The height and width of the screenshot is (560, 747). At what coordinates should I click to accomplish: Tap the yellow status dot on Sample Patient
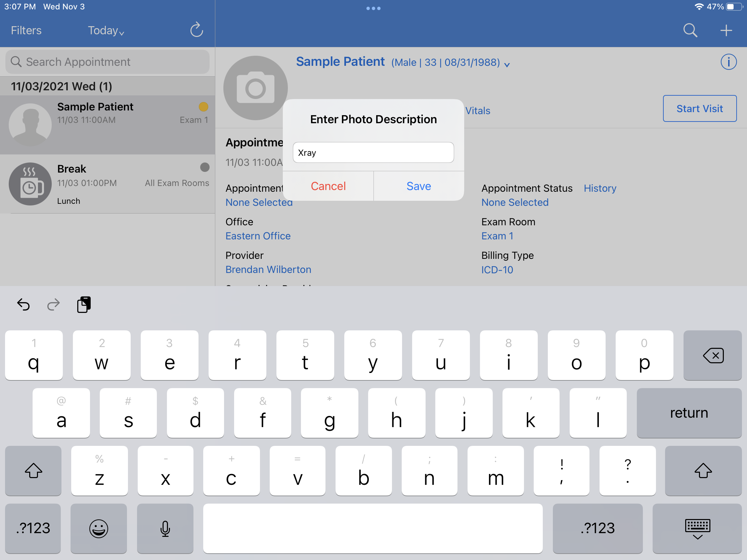pos(203,107)
